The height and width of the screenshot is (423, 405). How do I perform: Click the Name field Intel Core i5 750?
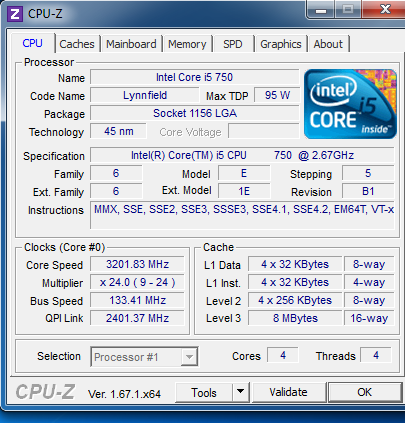click(x=194, y=77)
